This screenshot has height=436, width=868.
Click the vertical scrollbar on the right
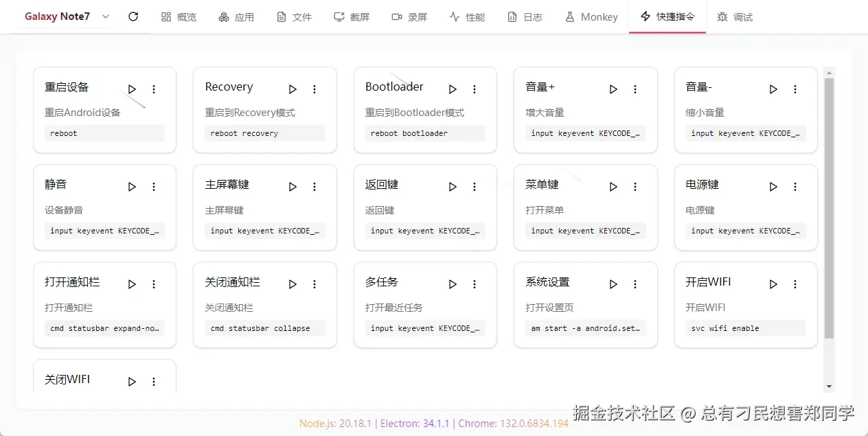click(829, 206)
